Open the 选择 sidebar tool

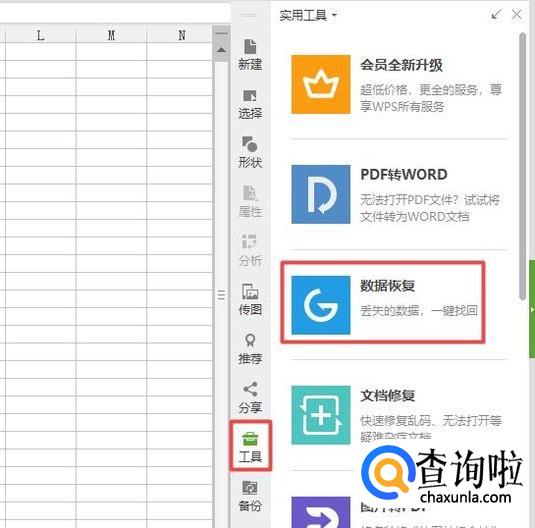click(250, 104)
